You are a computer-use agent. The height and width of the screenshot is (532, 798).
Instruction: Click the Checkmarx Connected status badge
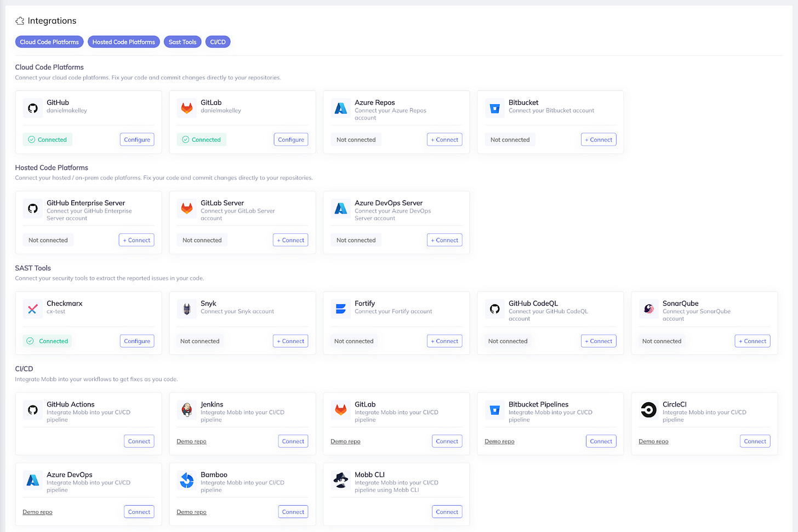[x=47, y=341]
